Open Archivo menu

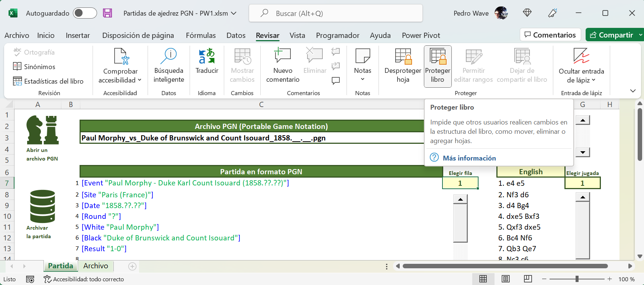tap(17, 35)
